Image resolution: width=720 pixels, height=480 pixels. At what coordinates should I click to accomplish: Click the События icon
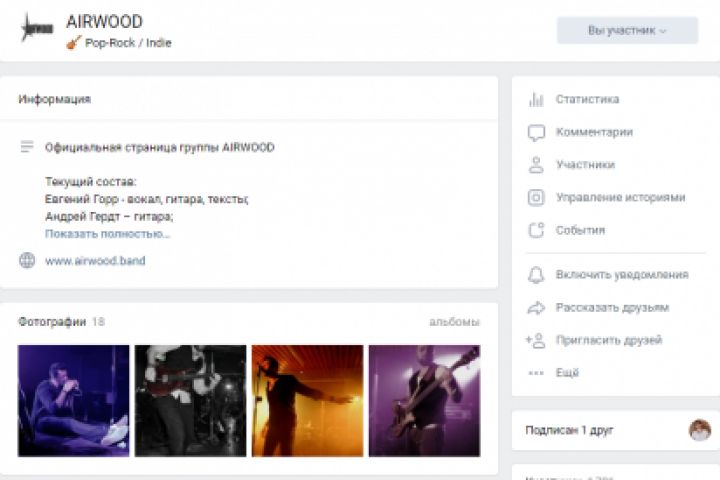(x=536, y=230)
